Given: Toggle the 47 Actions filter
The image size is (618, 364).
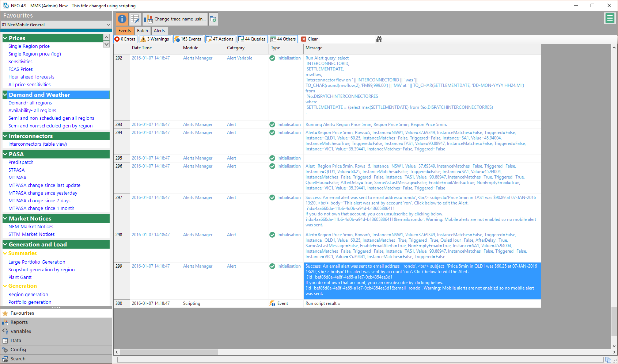Looking at the screenshot, I should [x=220, y=39].
